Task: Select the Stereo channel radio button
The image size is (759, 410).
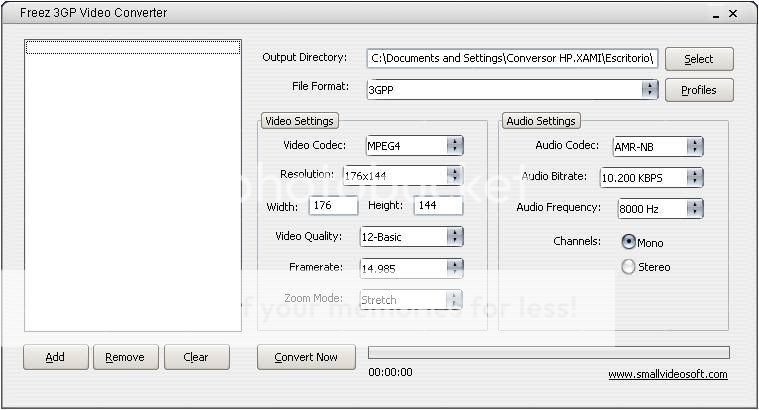Action: [x=629, y=267]
